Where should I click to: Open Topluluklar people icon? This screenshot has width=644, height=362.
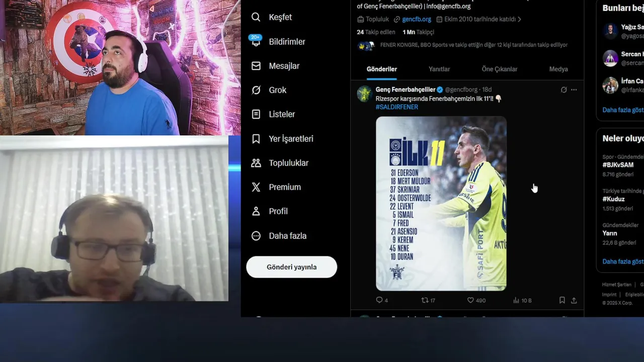(x=256, y=163)
